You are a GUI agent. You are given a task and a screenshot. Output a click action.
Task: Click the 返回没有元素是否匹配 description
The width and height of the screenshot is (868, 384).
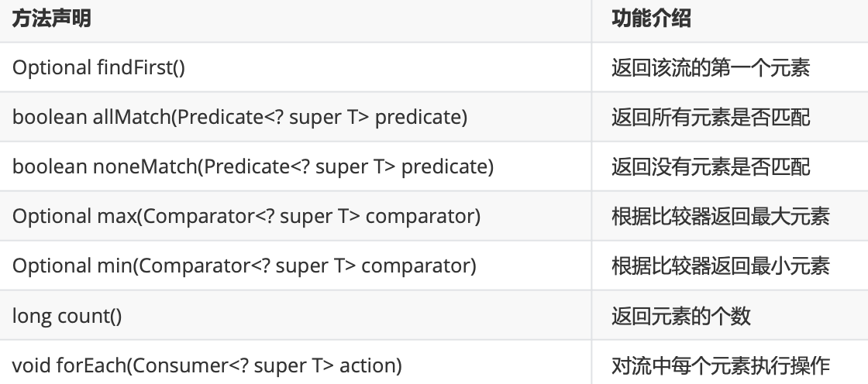pyautogui.click(x=711, y=166)
